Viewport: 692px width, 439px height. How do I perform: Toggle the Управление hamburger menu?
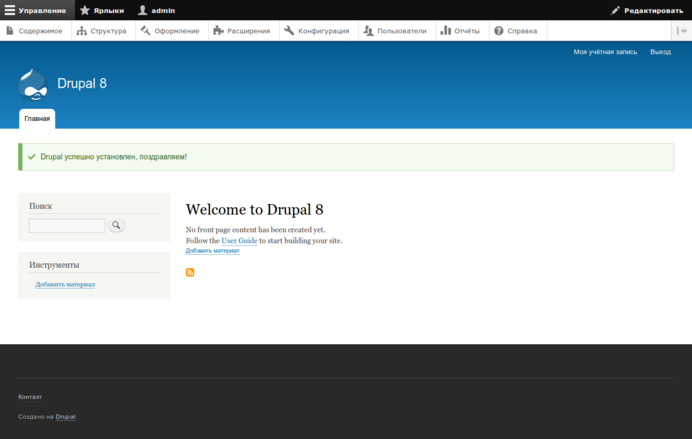[x=37, y=10]
